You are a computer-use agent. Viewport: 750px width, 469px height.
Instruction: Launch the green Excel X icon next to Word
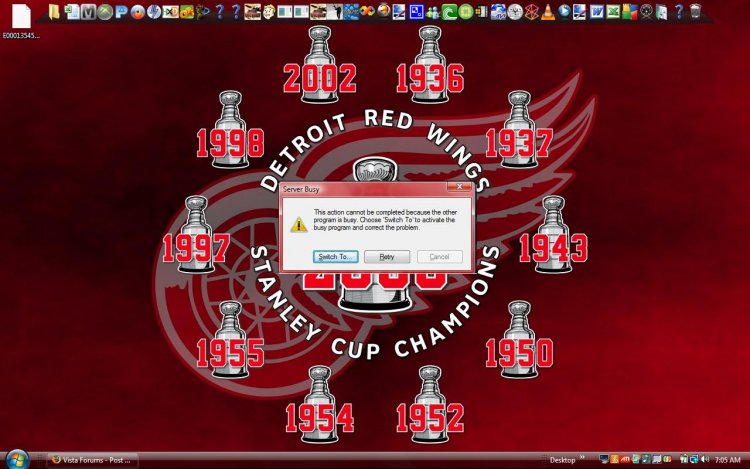point(613,12)
